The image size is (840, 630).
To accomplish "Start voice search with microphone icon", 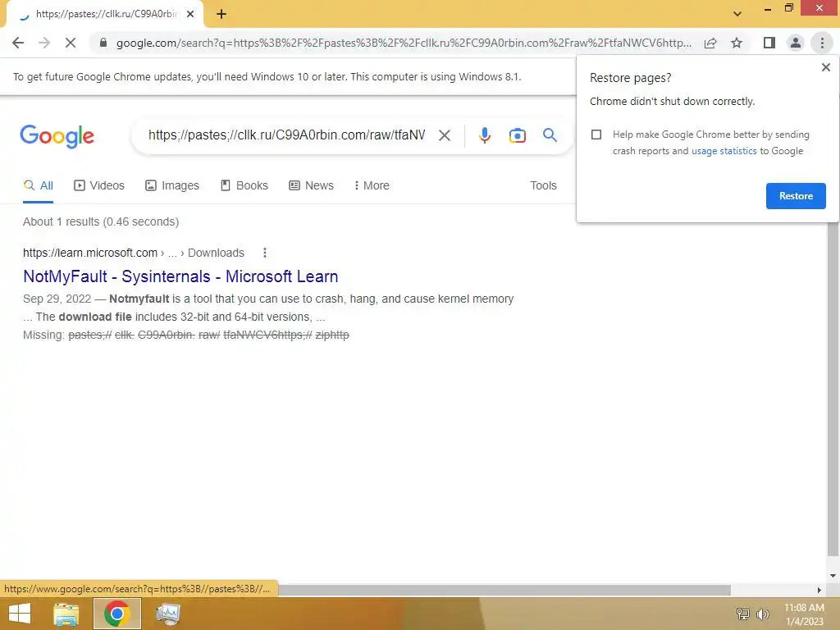I will click(484, 135).
